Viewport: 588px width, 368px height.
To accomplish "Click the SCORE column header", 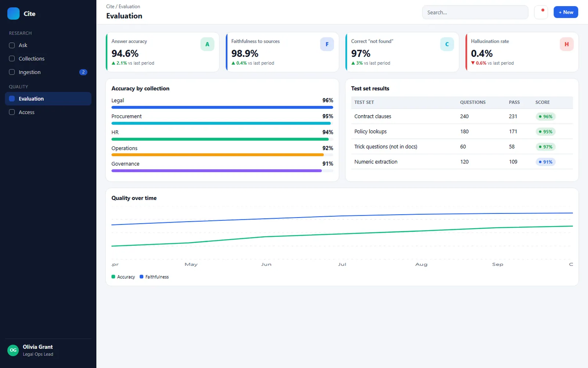I will [542, 102].
